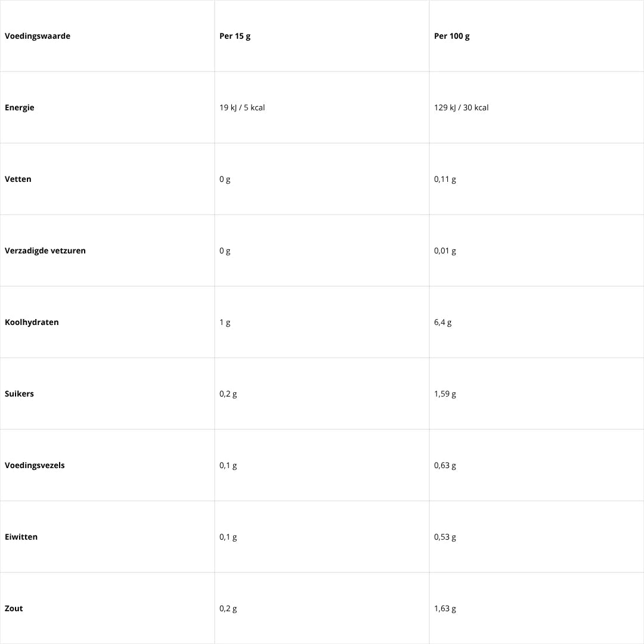Select the '0,53 g' protein value
The image size is (644, 644).
click(x=445, y=537)
